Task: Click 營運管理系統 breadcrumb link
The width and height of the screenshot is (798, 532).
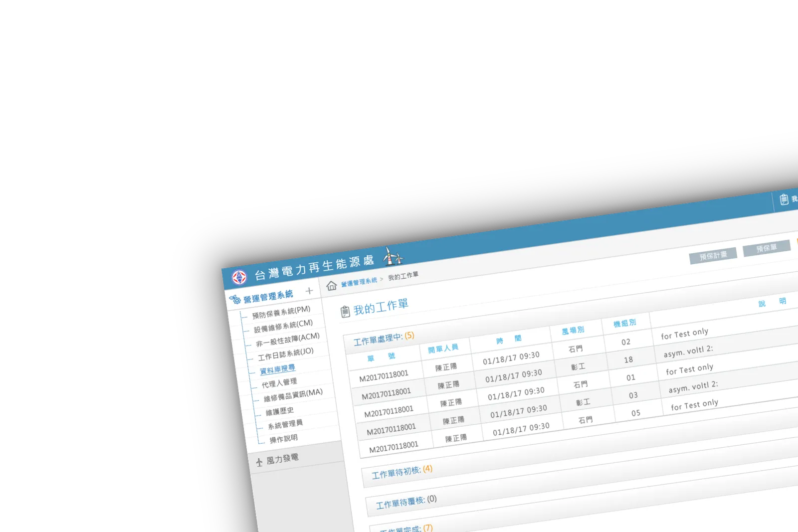Action: [x=359, y=282]
